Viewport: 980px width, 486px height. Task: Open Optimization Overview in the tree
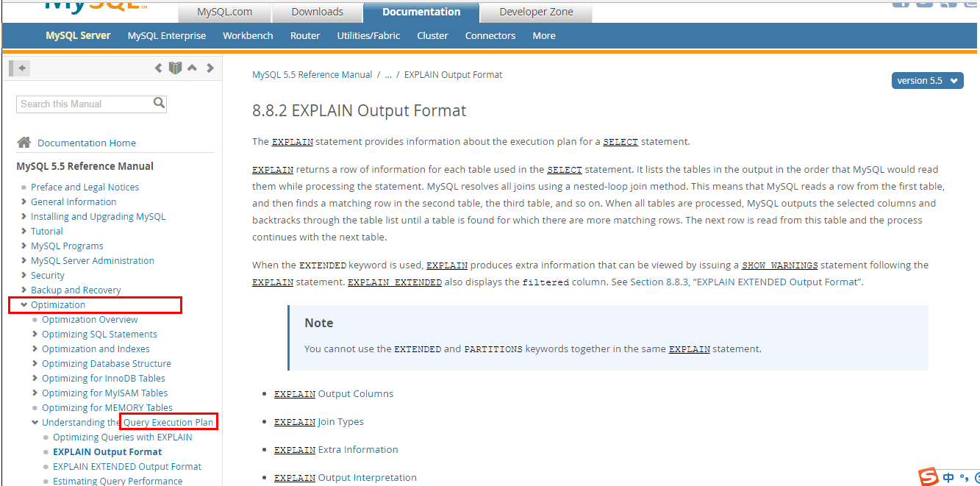(90, 319)
